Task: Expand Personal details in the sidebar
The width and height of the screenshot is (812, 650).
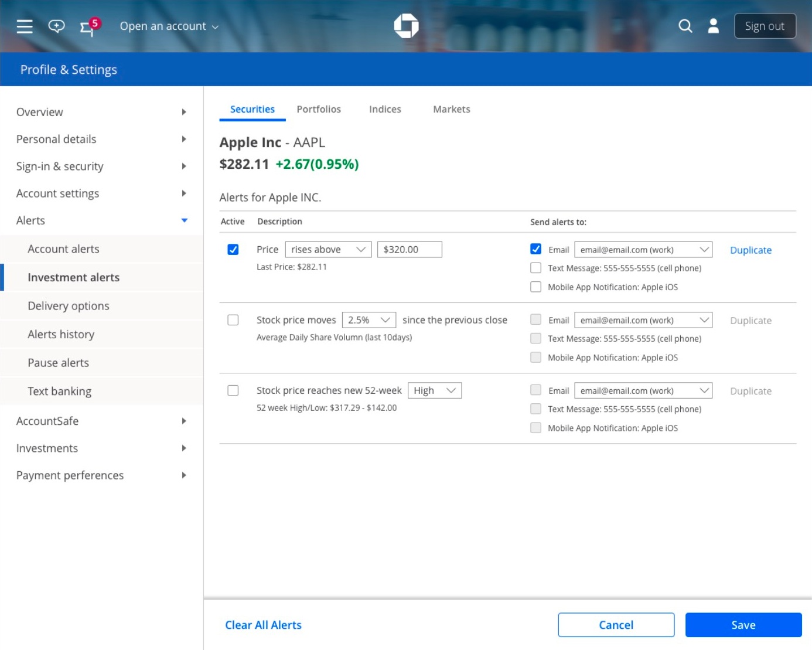Action: [184, 139]
